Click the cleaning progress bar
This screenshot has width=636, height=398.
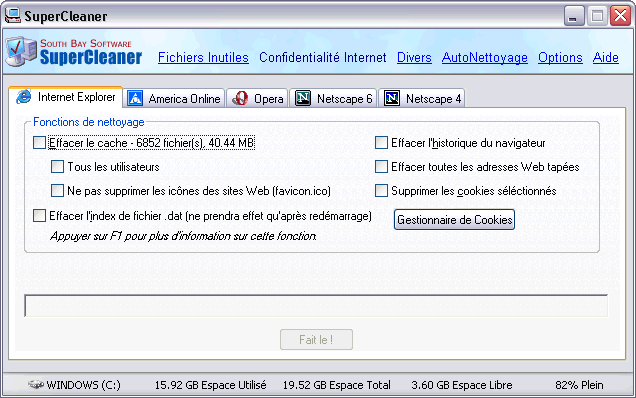tap(316, 305)
